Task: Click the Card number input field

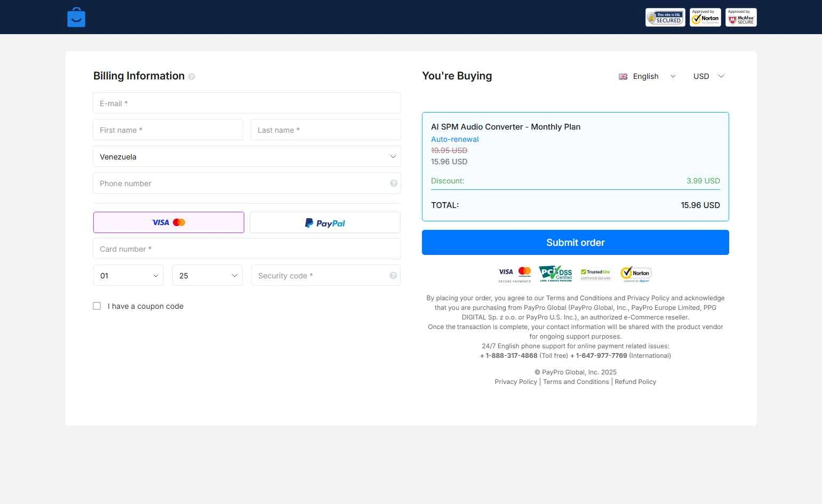Action: (x=247, y=249)
